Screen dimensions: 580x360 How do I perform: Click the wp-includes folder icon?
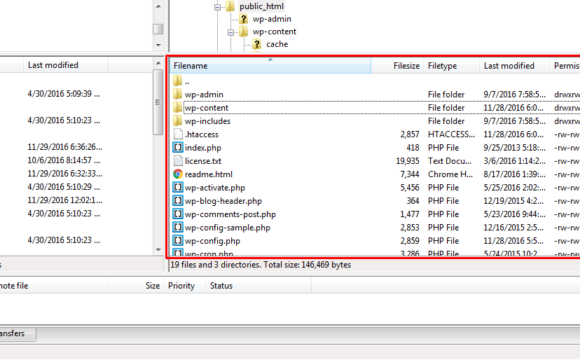click(178, 121)
